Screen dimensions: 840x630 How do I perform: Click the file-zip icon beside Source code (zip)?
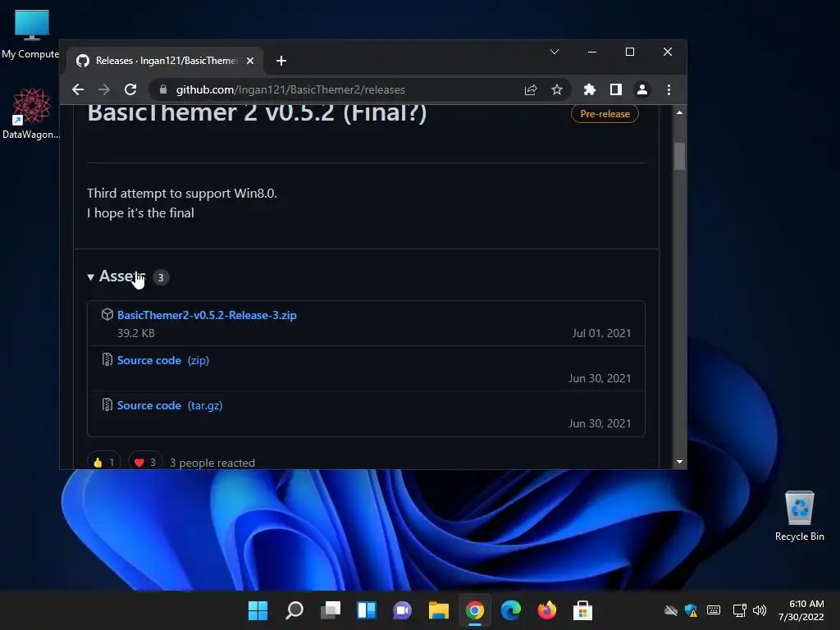coord(107,359)
